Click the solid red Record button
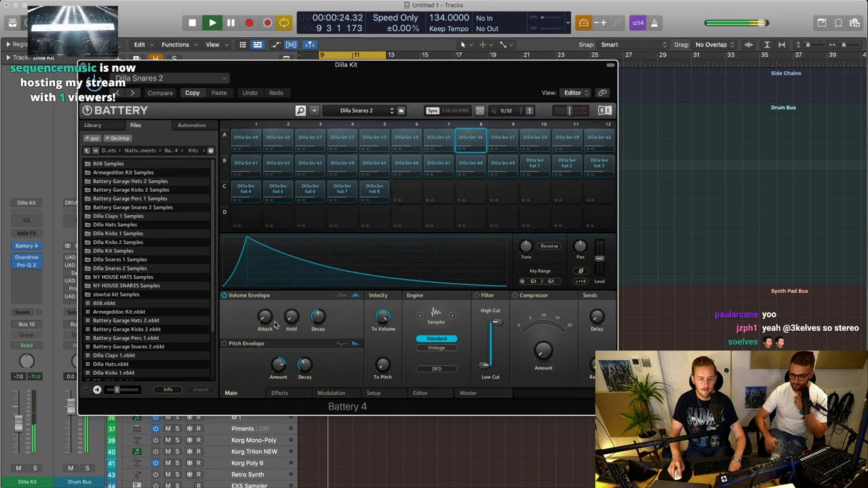868x488 pixels. coord(249,23)
